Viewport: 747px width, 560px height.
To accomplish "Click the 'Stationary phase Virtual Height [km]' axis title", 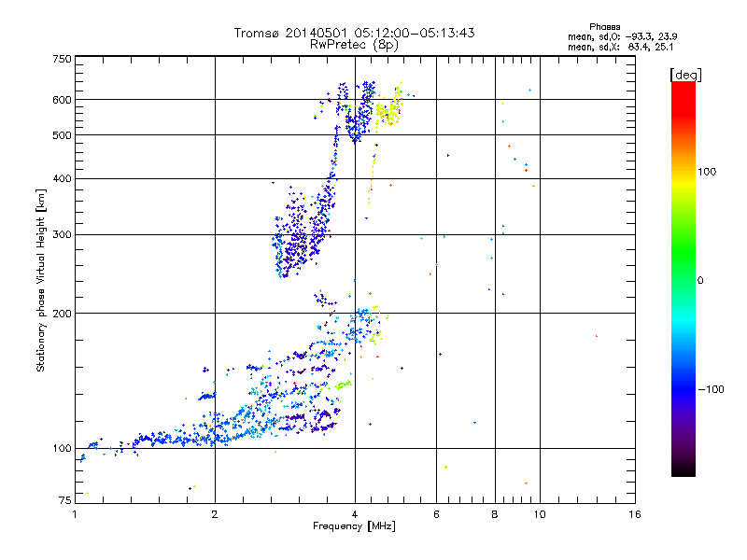I will [x=41, y=280].
